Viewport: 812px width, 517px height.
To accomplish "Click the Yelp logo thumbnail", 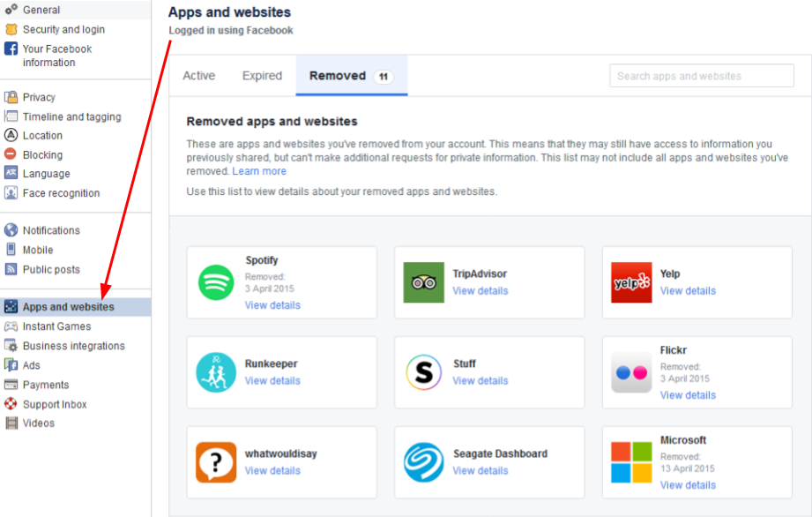I will 631,282.
